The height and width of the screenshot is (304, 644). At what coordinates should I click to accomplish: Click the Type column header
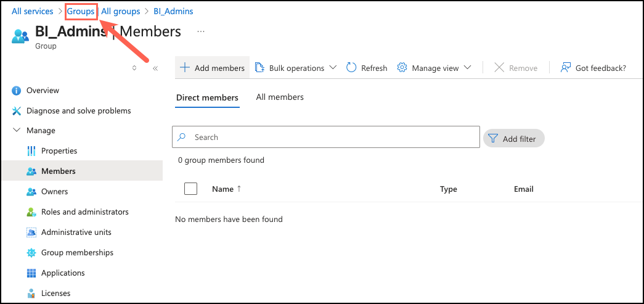(x=449, y=189)
